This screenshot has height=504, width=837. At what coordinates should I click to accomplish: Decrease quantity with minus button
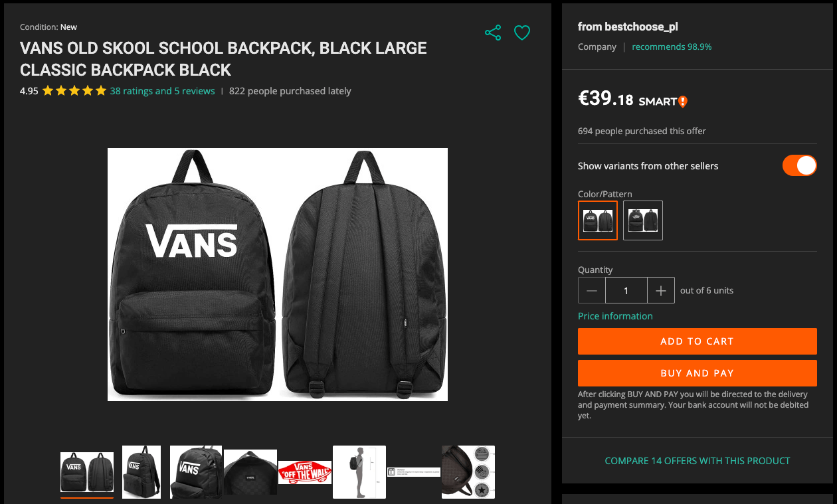point(592,291)
